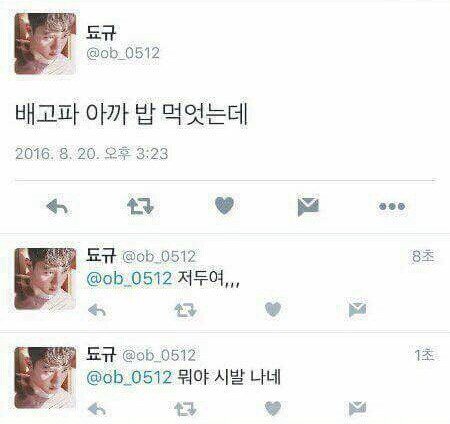
Task: Click the @ob_0512 mention in 저두여 reply
Action: [x=129, y=278]
